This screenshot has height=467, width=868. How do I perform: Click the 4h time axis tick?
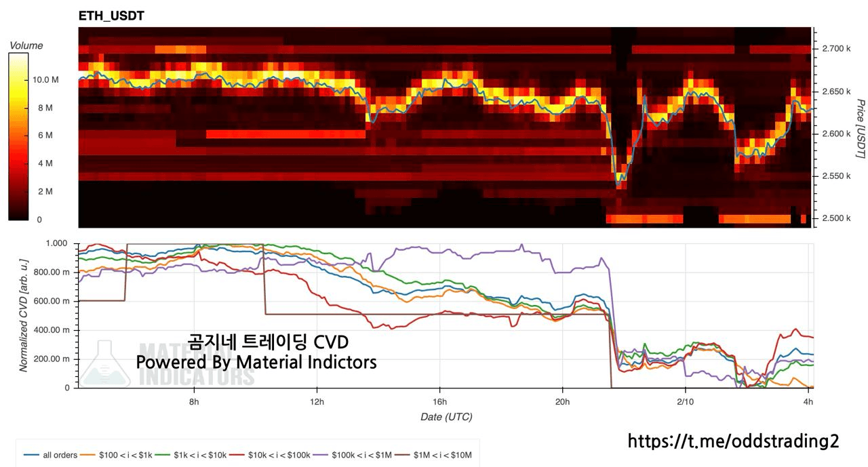pyautogui.click(x=808, y=401)
